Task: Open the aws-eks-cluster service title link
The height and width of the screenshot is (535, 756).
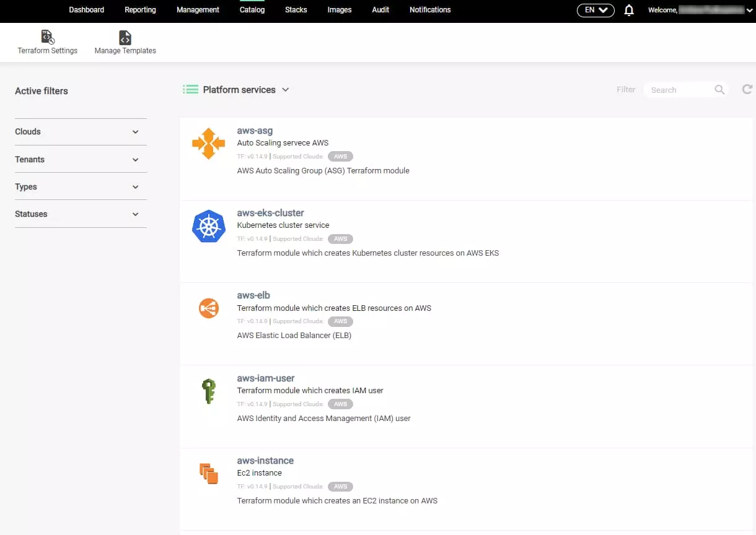Action: point(270,213)
